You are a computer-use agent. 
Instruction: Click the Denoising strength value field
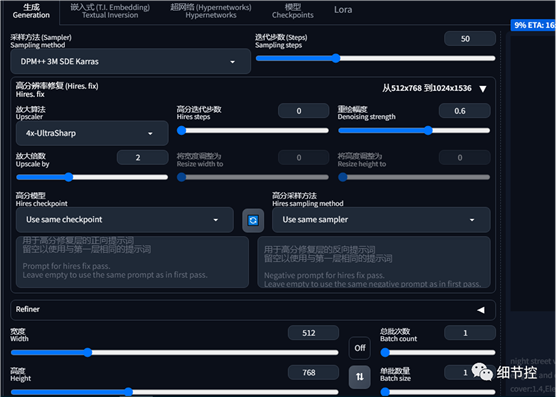click(x=465, y=111)
